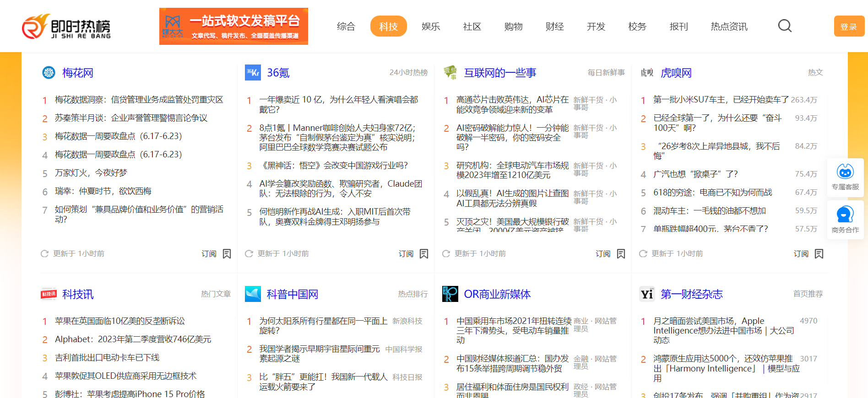
Task: Open the 科技讯 section title link
Action: [78, 294]
